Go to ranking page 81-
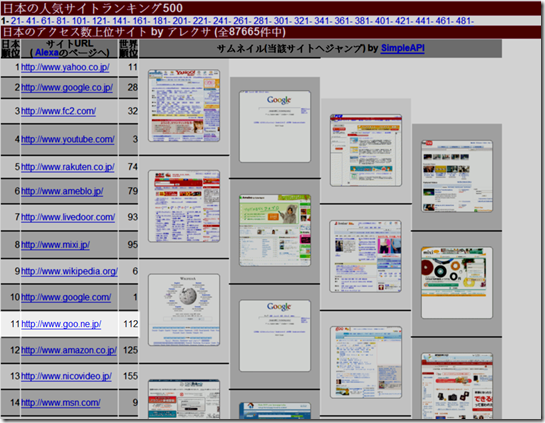This screenshot has height=423, width=545. tap(63, 21)
